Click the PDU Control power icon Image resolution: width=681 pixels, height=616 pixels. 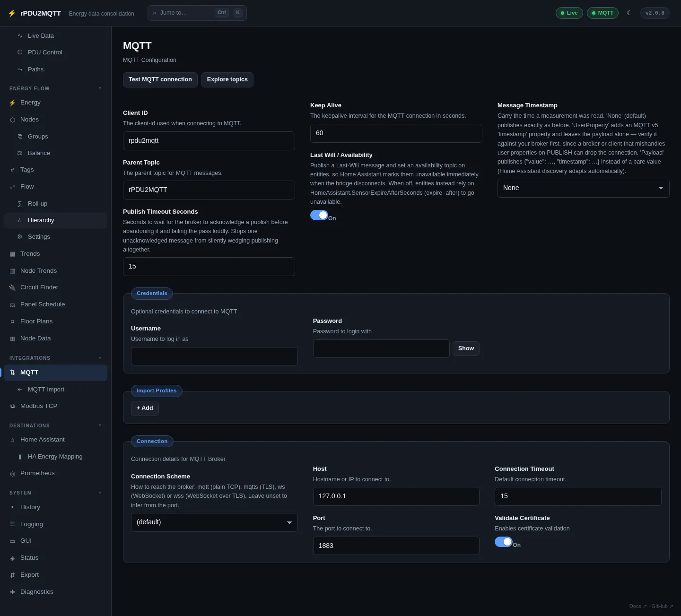(x=20, y=52)
